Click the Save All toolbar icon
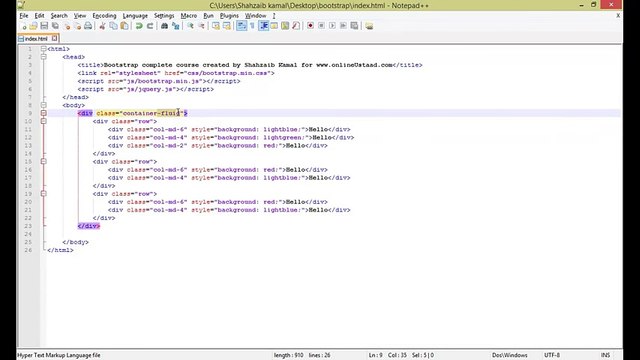 pyautogui.click(x=55, y=26)
